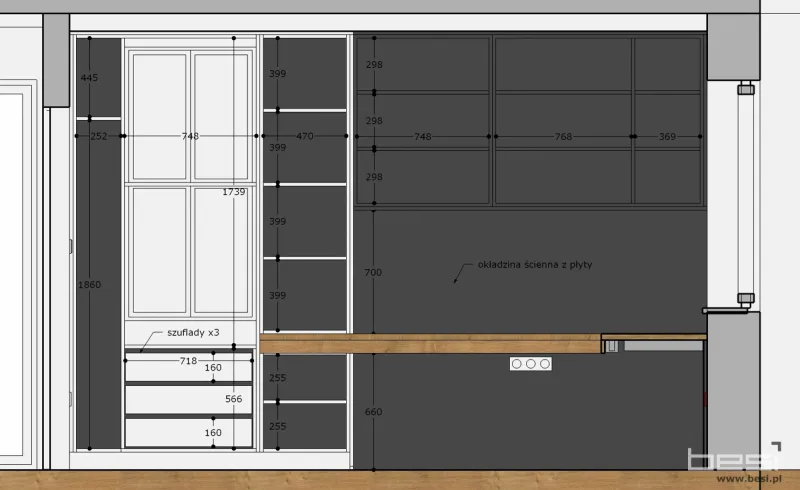Click the 1860 height dimension label
Screen dimensions: 800x490
89,285
